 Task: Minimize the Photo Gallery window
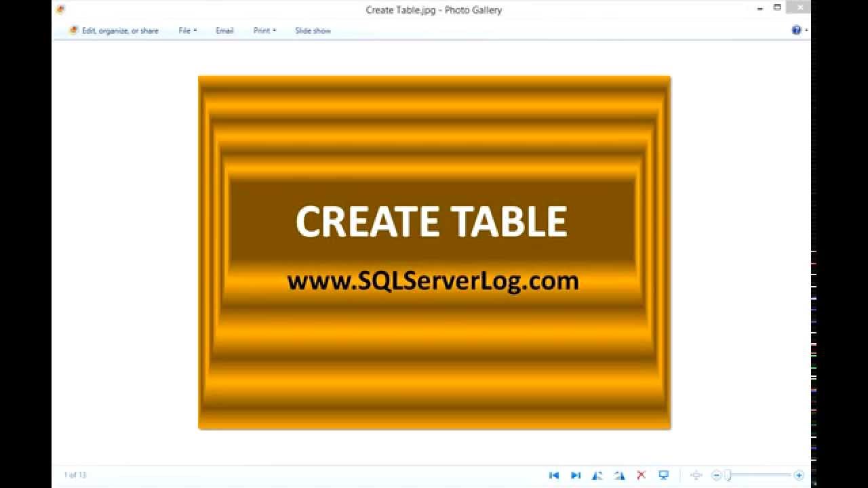tap(762, 9)
